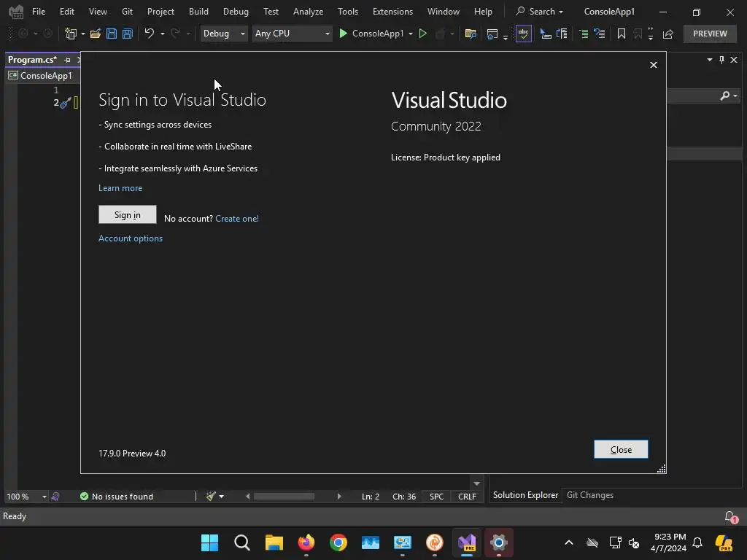Viewport: 747px width, 560px height.
Task: Click the green No issues found checkmark
Action: tap(85, 496)
